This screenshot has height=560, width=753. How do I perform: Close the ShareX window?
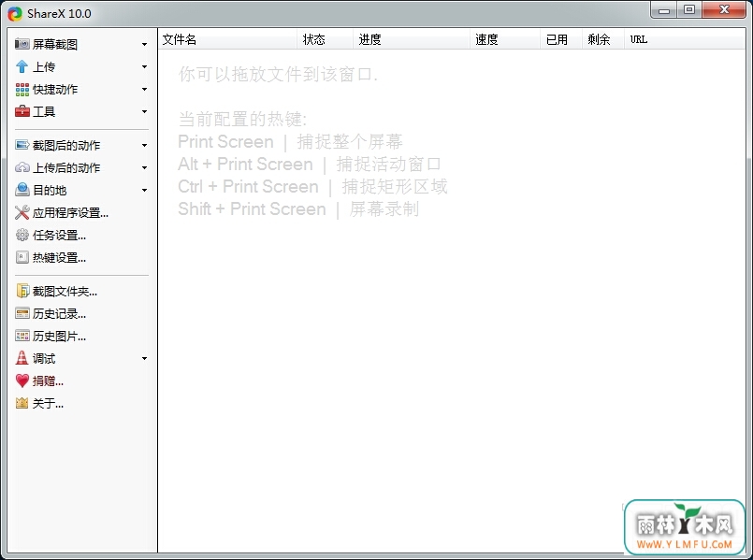(x=724, y=10)
